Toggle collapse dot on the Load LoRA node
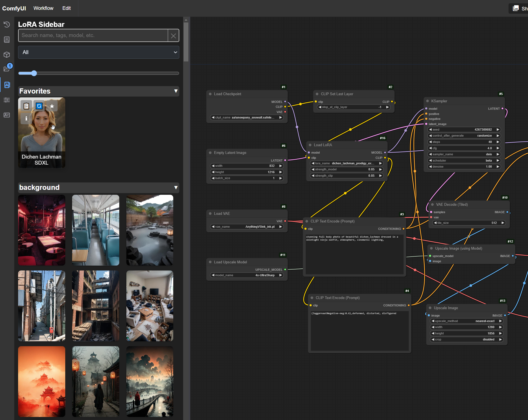This screenshot has width=528, height=420. tap(310, 145)
